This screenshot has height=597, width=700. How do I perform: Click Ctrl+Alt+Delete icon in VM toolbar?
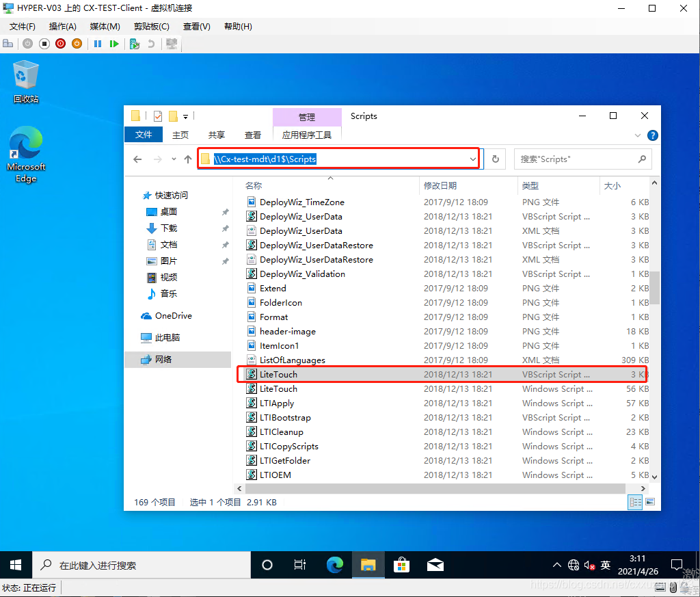point(8,43)
